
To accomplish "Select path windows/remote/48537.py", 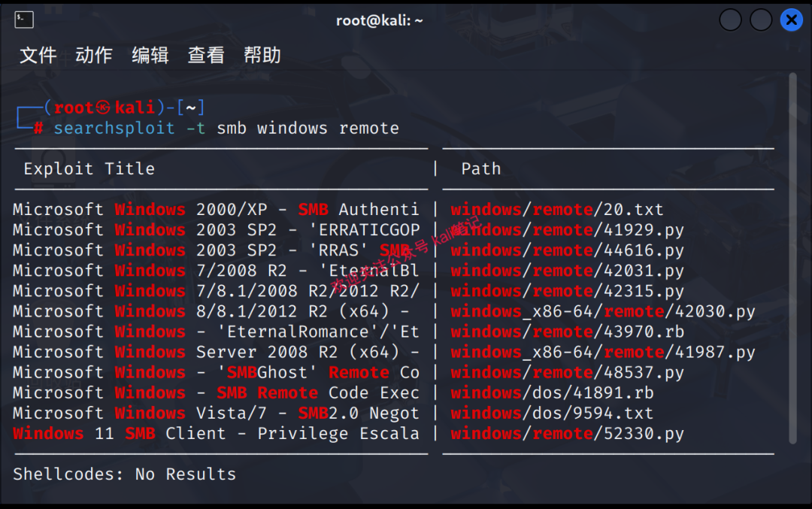I will pos(567,372).
